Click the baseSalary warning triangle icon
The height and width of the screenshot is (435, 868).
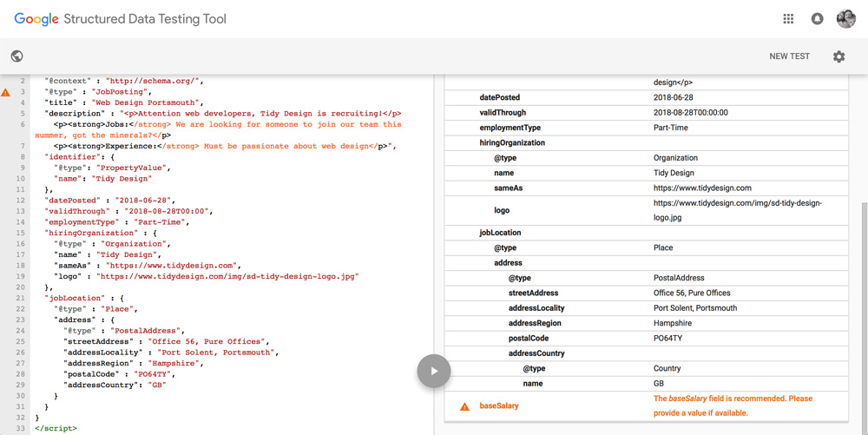tap(464, 406)
